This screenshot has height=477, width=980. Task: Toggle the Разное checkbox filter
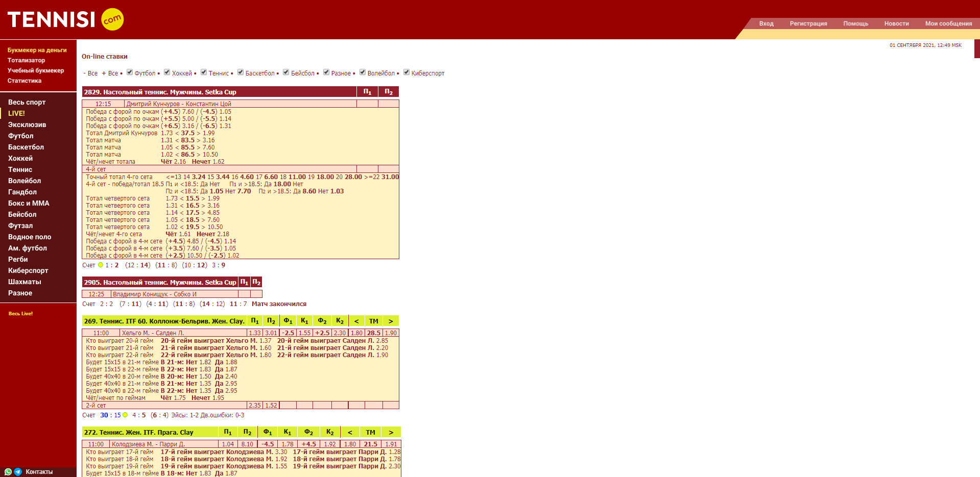(x=326, y=72)
